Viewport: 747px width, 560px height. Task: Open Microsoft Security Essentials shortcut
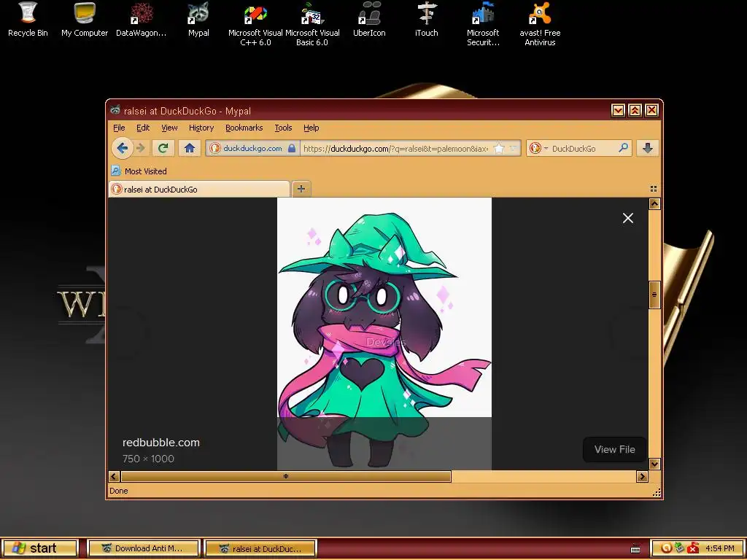(483, 24)
